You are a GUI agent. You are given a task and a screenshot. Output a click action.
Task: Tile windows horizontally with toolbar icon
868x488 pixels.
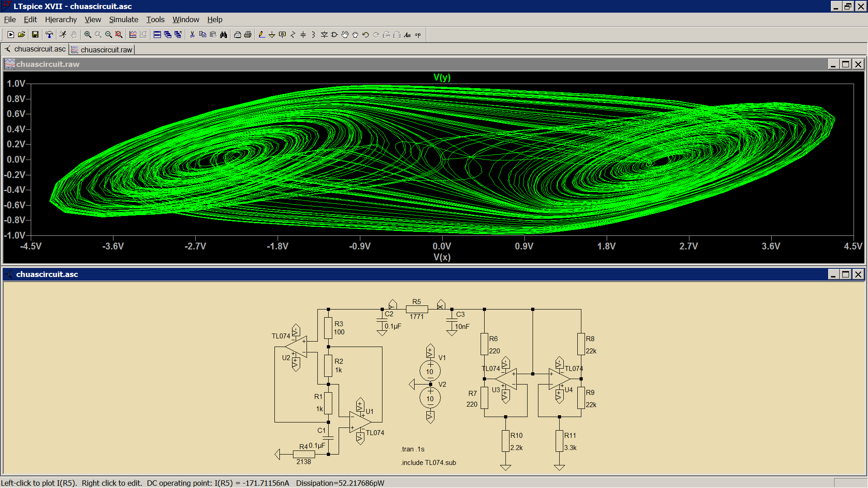point(157,34)
